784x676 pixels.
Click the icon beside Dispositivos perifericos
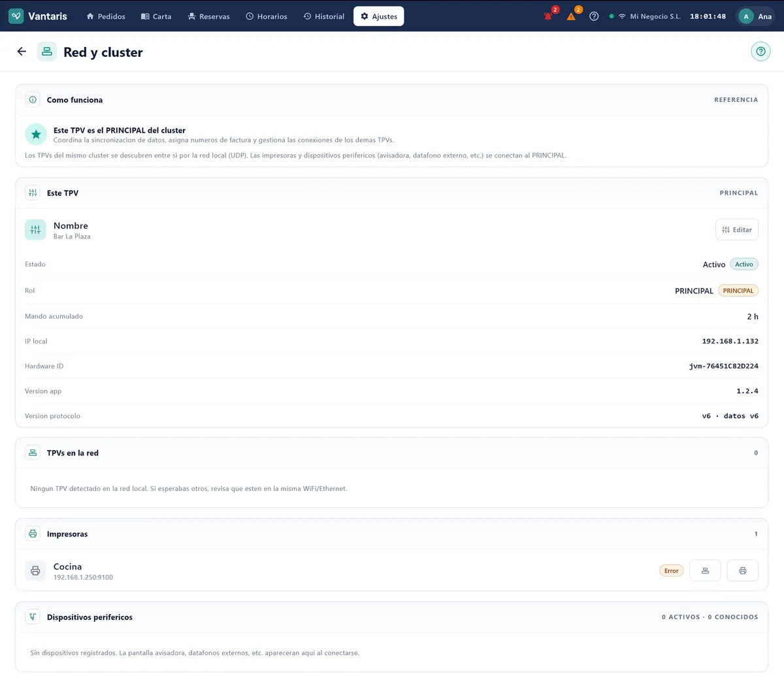(33, 617)
